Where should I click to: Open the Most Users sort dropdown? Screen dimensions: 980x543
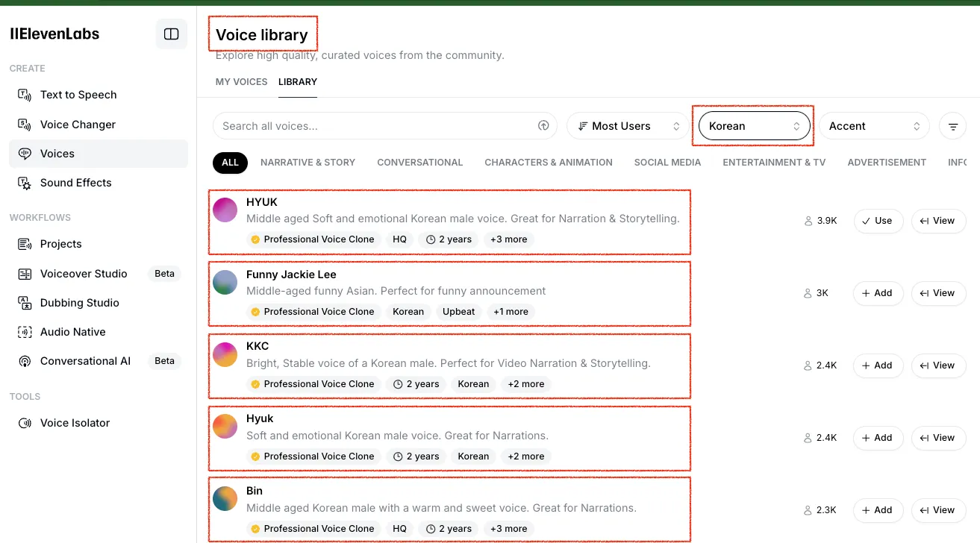(x=627, y=126)
